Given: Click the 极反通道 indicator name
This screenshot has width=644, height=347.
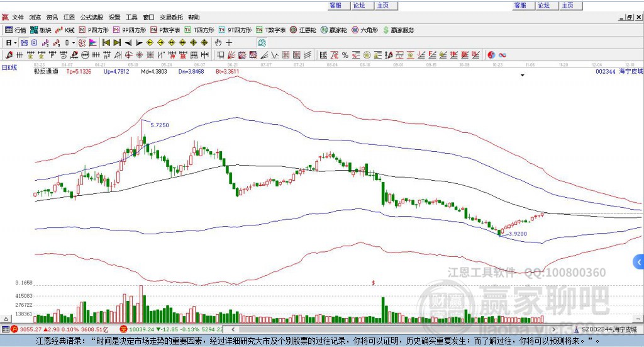Looking at the screenshot, I should [46, 71].
